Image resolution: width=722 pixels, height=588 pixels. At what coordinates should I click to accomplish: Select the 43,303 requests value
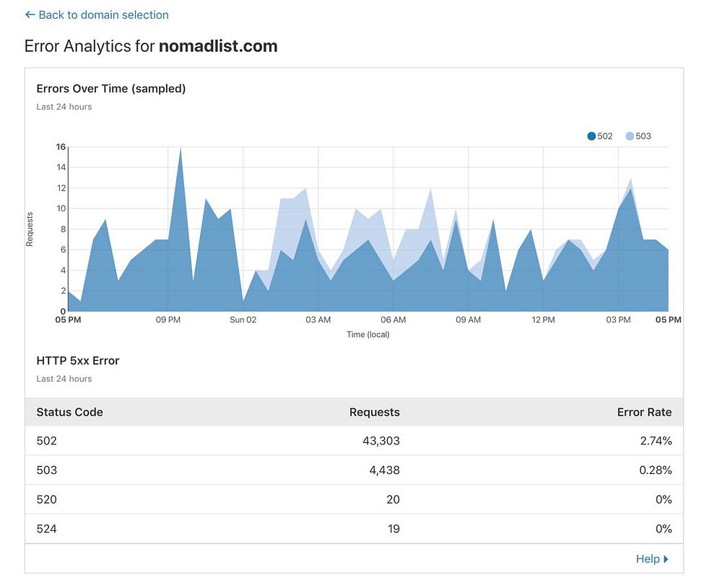click(x=381, y=441)
